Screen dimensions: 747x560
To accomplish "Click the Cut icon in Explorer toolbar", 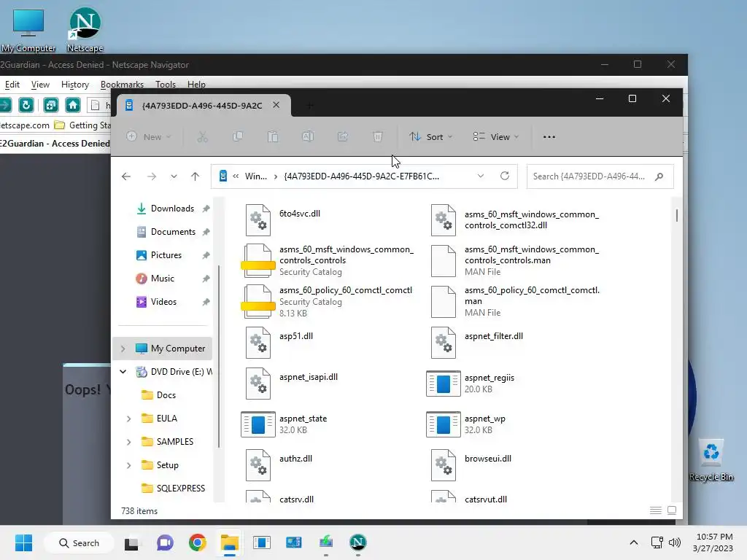I will (x=203, y=137).
